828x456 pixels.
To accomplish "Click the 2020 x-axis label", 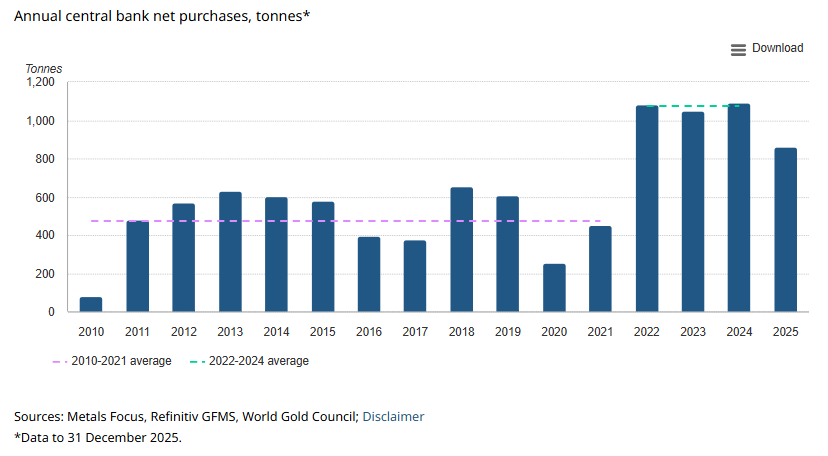I will (554, 332).
